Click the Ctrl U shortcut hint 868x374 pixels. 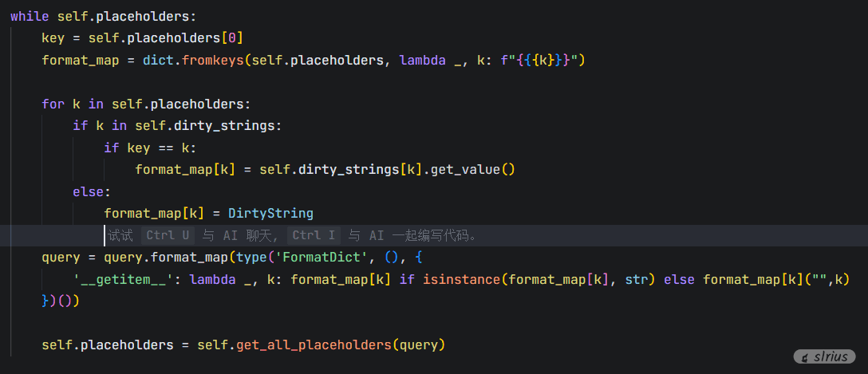(x=168, y=235)
